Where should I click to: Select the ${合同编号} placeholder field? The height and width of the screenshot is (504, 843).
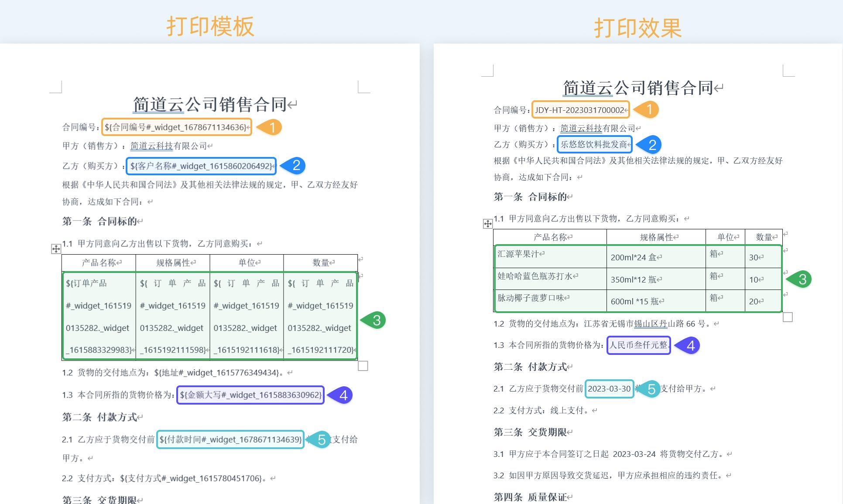[175, 126]
